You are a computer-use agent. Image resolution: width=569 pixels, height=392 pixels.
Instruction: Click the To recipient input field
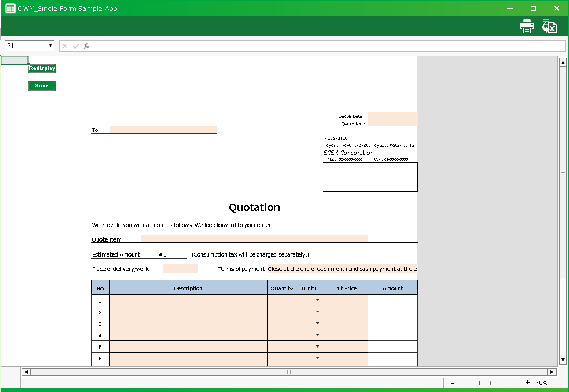[163, 130]
